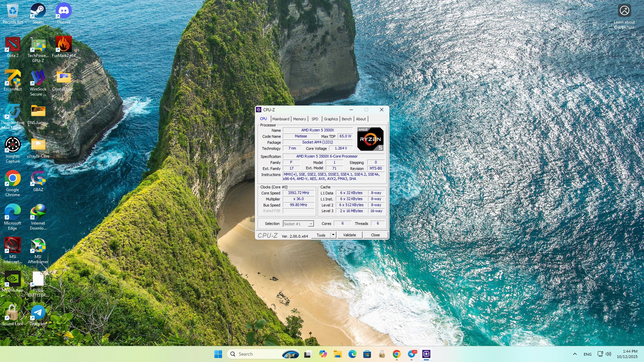Open the NVIDIA App desktop icon
The height and width of the screenshot is (362, 644).
pos(12,279)
